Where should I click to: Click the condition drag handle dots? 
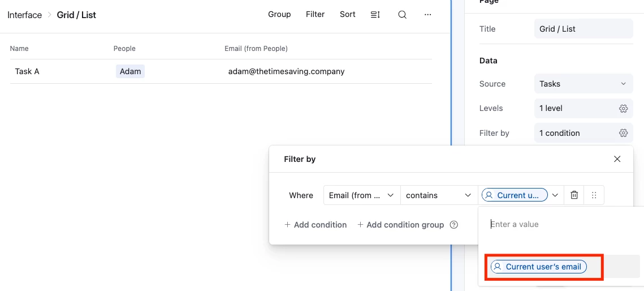click(594, 195)
